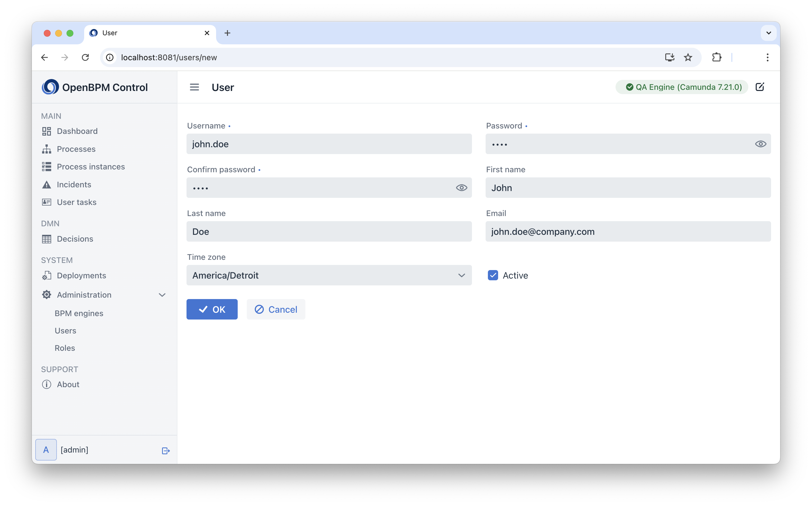Collapse the Administration menu chevron
Image resolution: width=812 pixels, height=506 pixels.
point(162,295)
